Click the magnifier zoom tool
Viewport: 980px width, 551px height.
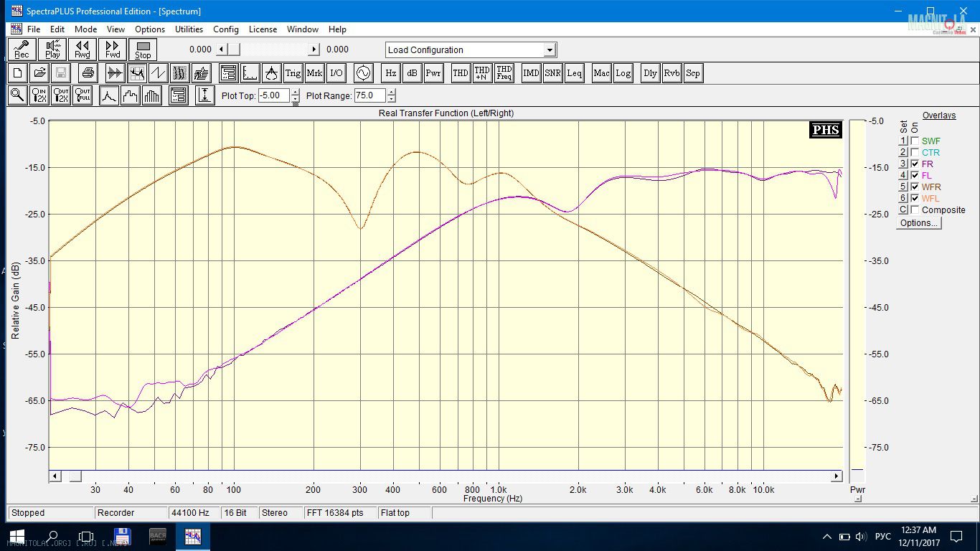(18, 95)
